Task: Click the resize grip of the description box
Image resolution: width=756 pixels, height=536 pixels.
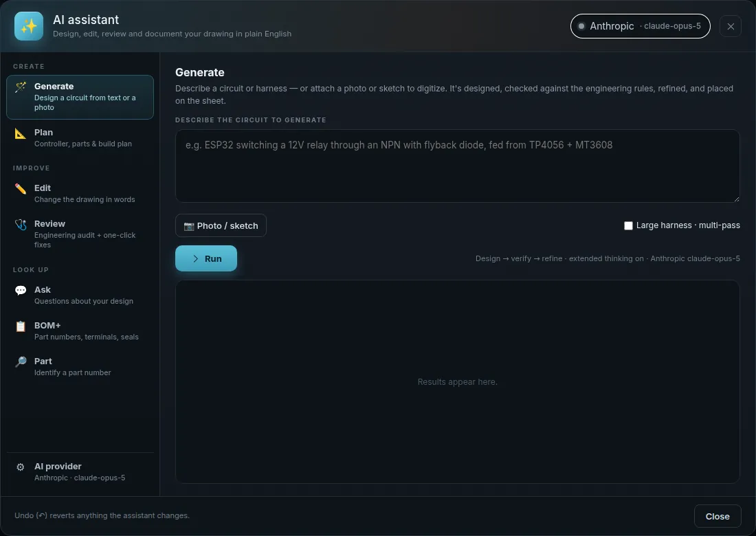Action: coord(736,199)
